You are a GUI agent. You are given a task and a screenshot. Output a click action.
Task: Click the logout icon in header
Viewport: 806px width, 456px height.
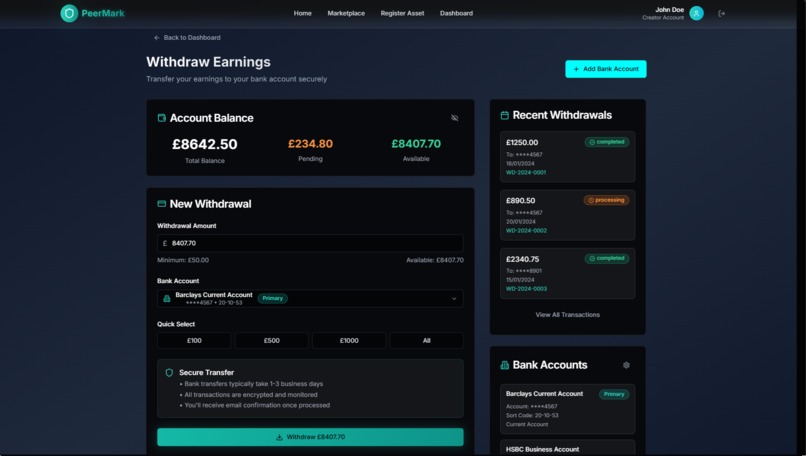pyautogui.click(x=722, y=14)
